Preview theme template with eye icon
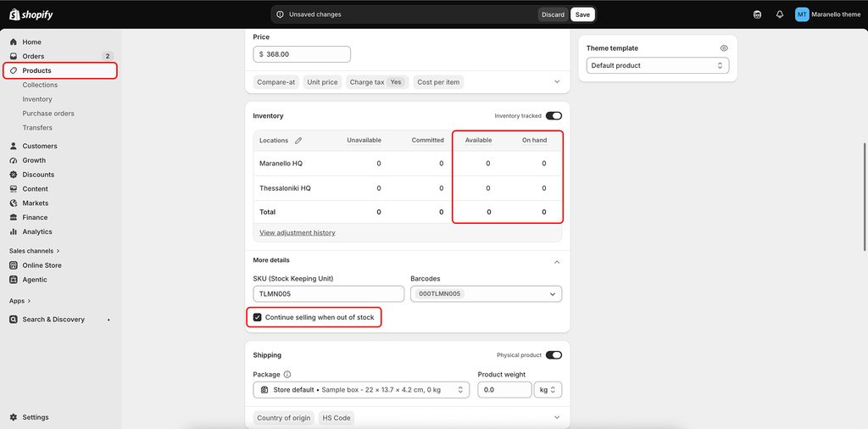The height and width of the screenshot is (429, 868). (724, 48)
